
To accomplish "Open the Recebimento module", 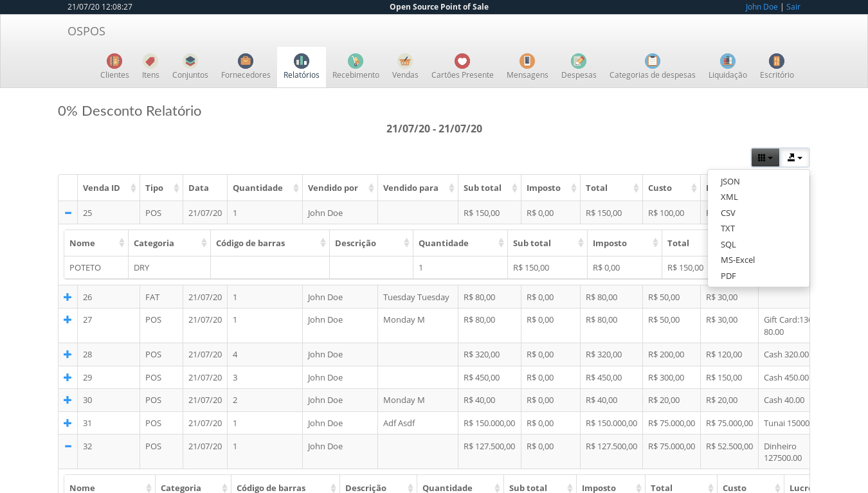I will [356, 66].
